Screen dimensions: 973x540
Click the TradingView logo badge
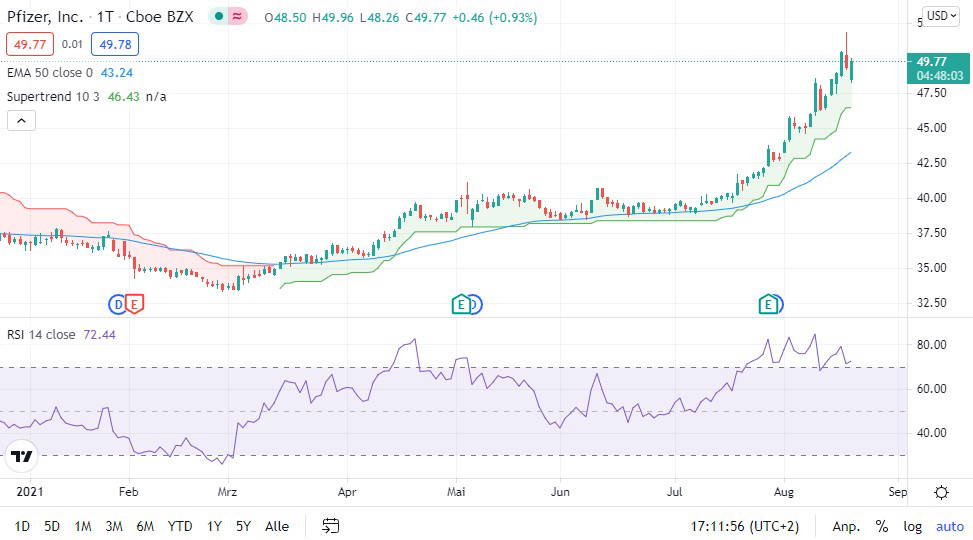(22, 457)
